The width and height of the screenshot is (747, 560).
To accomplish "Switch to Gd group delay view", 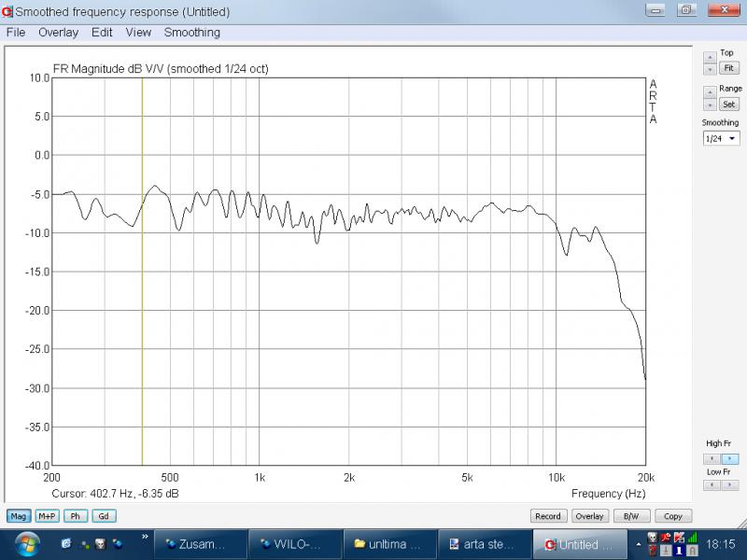I will pyautogui.click(x=104, y=516).
